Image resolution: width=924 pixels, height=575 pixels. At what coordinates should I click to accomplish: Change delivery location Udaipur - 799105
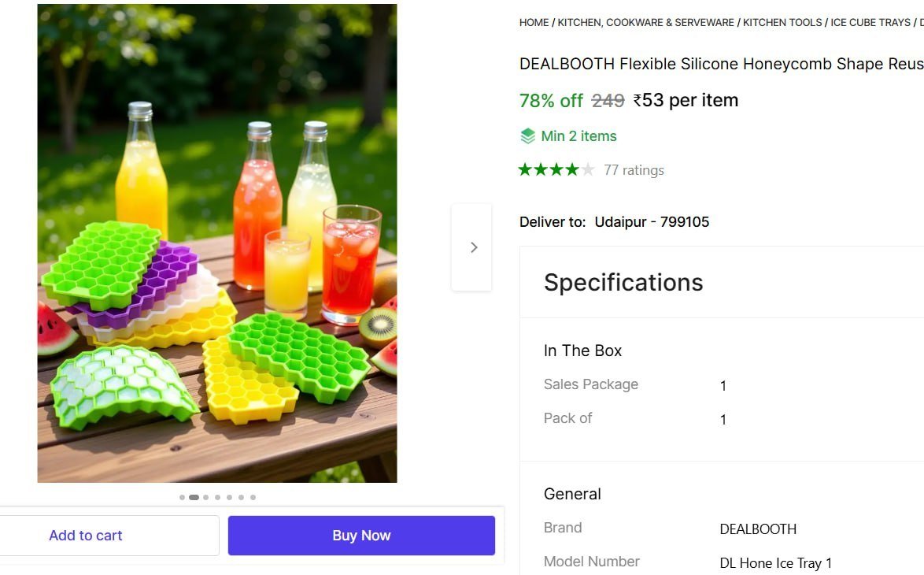click(x=652, y=222)
